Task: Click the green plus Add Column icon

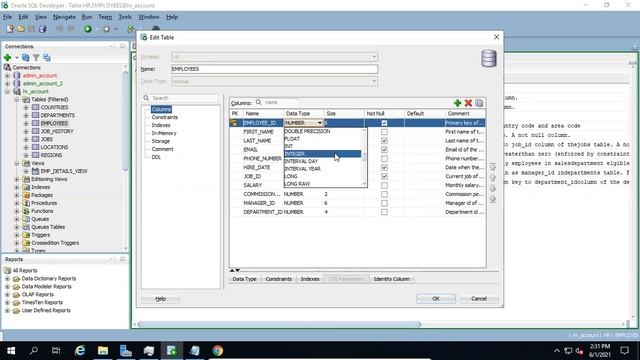Action: [458, 103]
